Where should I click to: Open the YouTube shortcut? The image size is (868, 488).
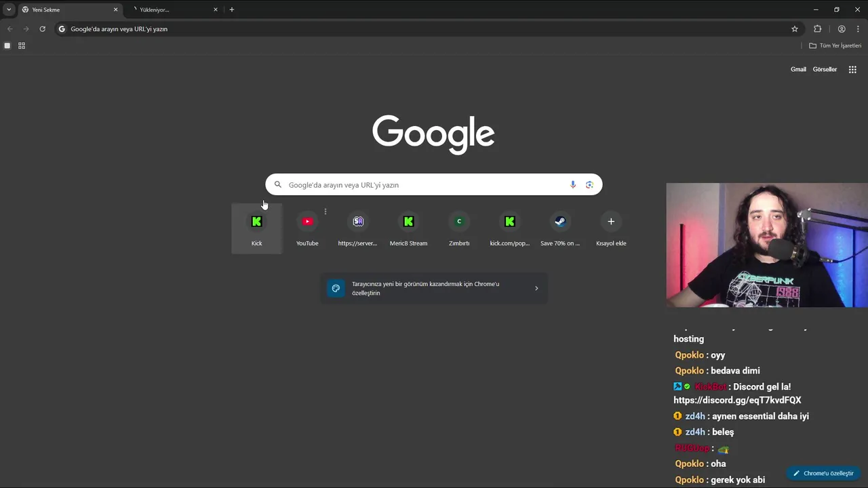[307, 228]
